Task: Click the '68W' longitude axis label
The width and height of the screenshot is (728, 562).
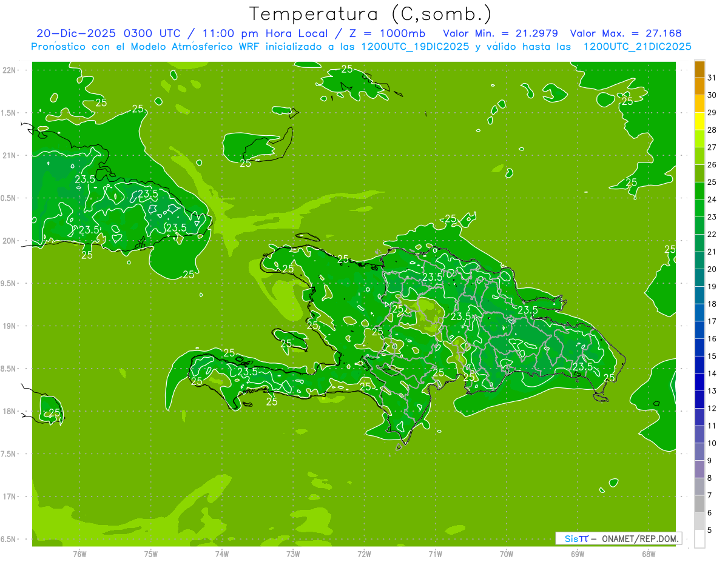Action: [649, 554]
